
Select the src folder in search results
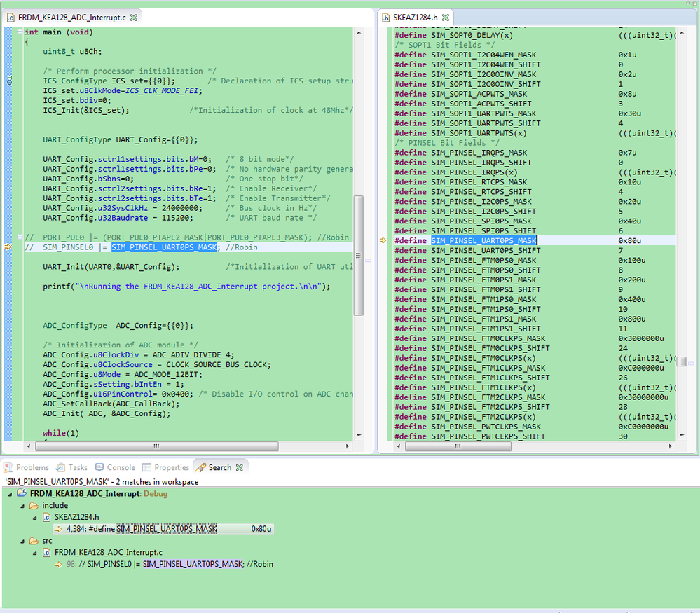tap(47, 541)
